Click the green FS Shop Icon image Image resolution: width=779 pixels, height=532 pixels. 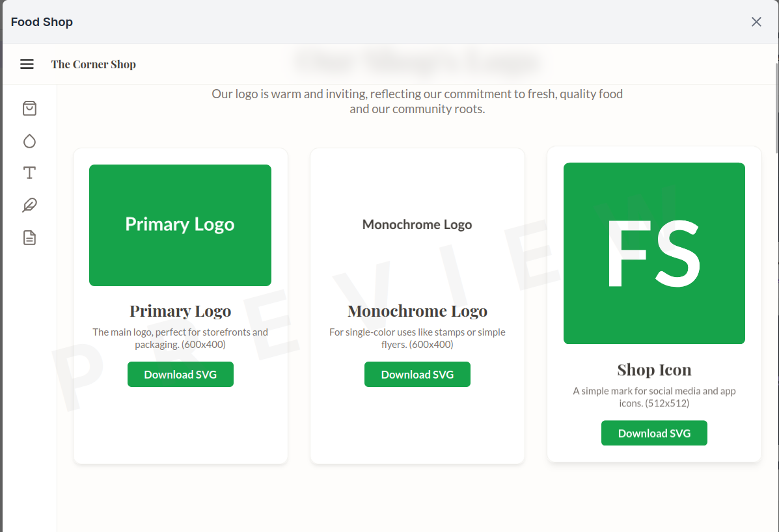(x=654, y=253)
